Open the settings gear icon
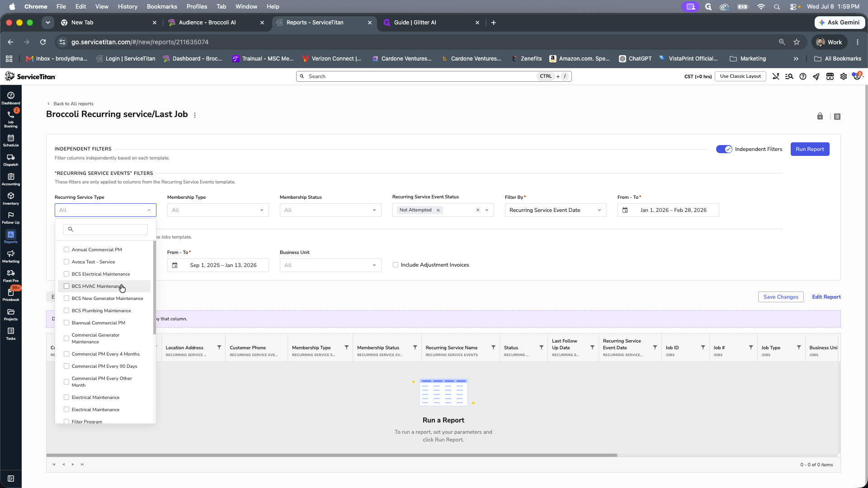The width and height of the screenshot is (868, 488). (x=844, y=76)
